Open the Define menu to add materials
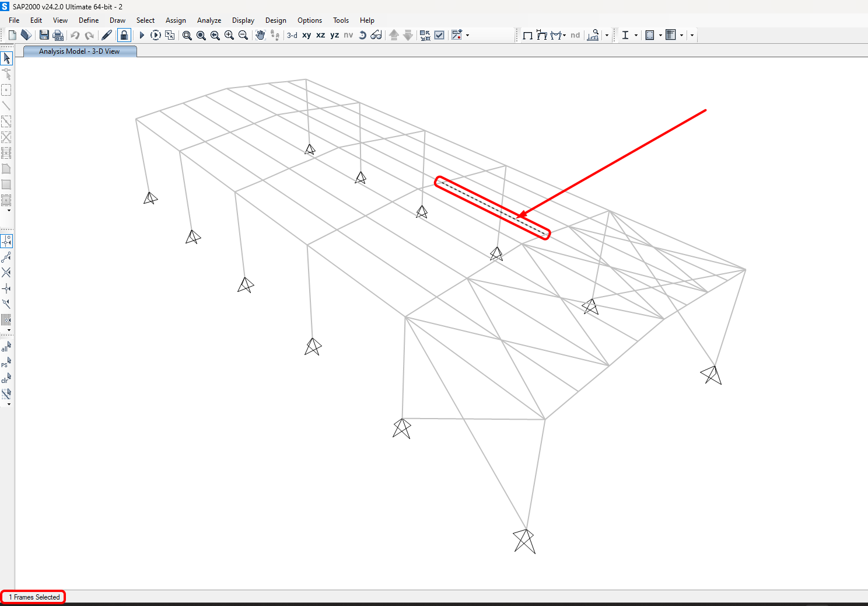Image resolution: width=868 pixels, height=606 pixels. pos(88,20)
